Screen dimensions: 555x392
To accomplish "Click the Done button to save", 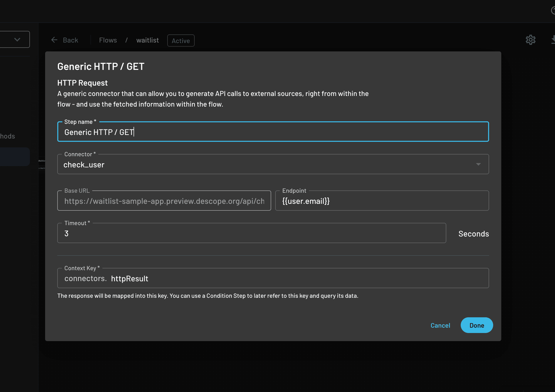I will coord(477,325).
